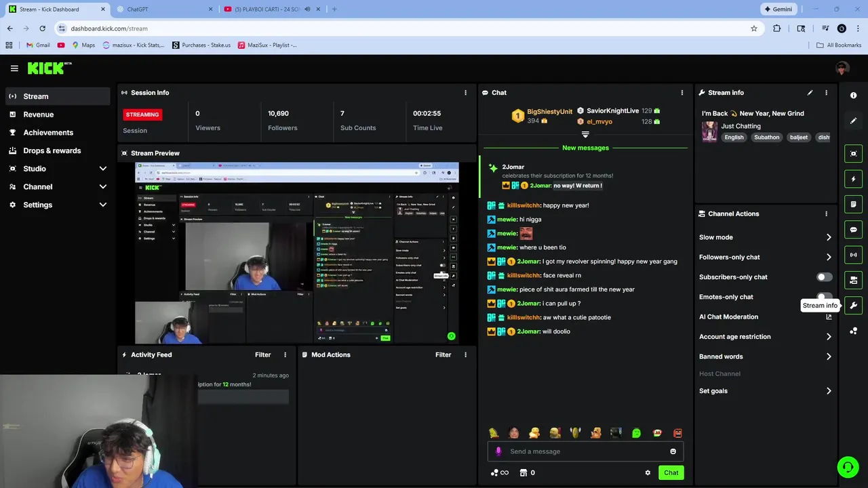The image size is (868, 488).
Task: Click the purple microphone icon in message box
Action: tap(498, 451)
